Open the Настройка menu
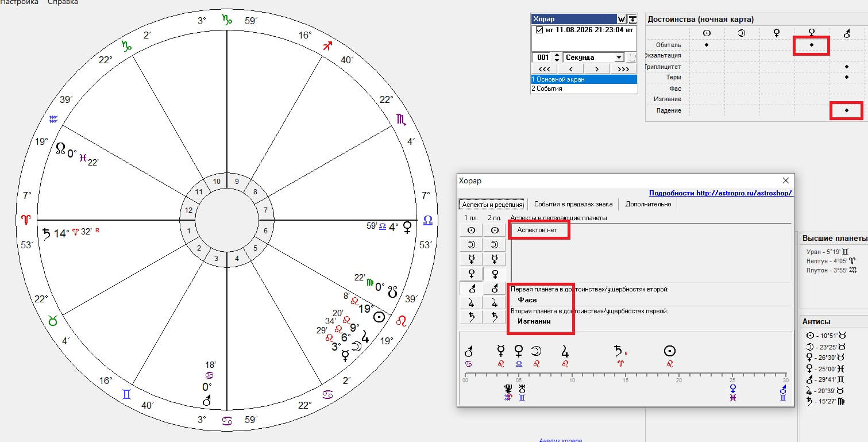Screen dimensions: 868x442 [x=20, y=2]
